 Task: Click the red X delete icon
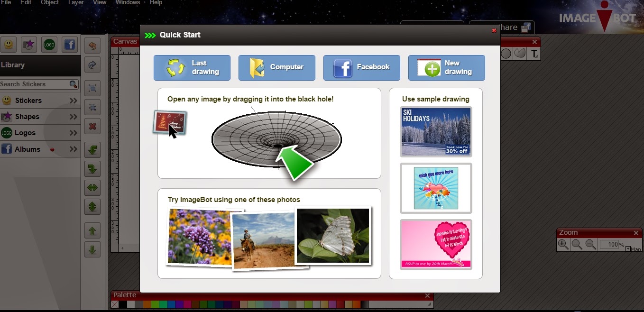point(92,127)
